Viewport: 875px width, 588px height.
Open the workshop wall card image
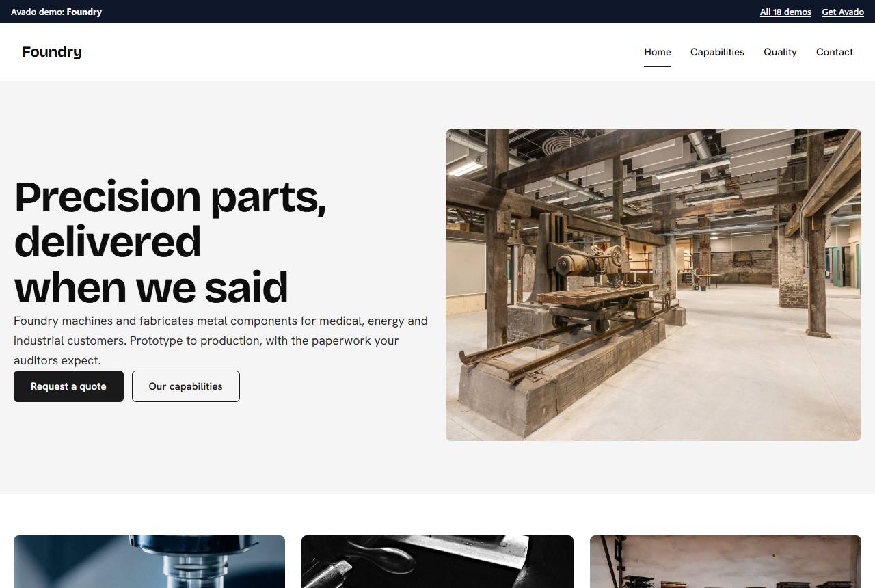(x=725, y=561)
